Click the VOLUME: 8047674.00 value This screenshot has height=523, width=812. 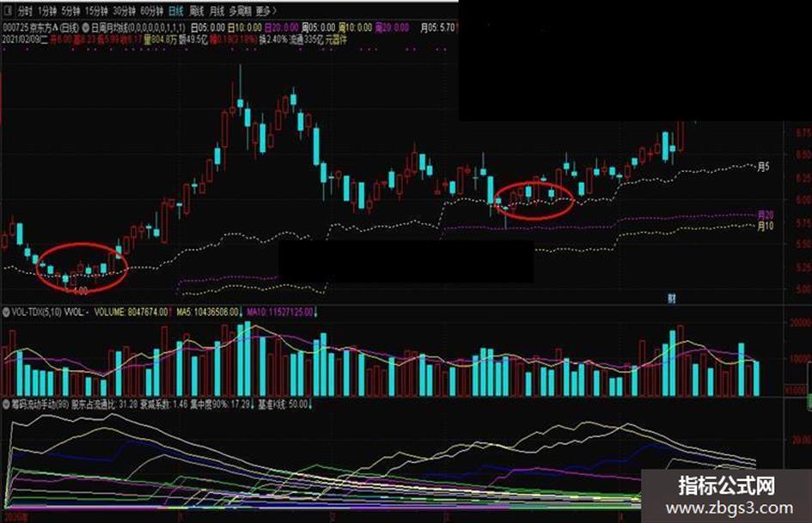(131, 312)
